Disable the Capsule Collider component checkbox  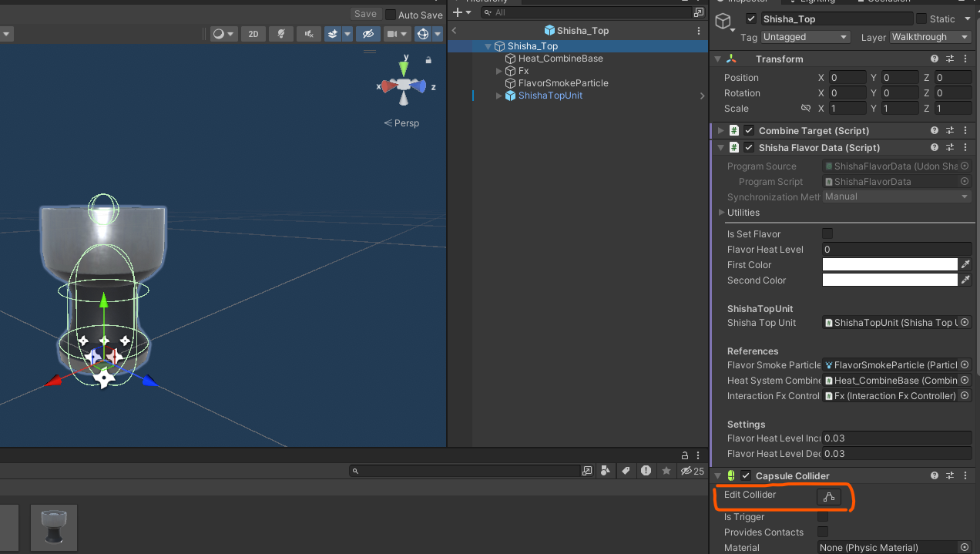click(746, 476)
